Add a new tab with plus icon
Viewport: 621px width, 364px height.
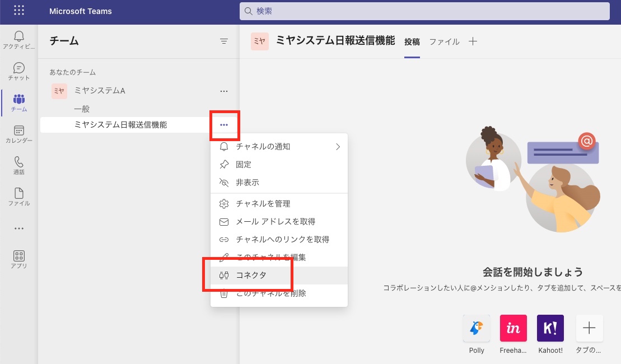[x=473, y=41]
